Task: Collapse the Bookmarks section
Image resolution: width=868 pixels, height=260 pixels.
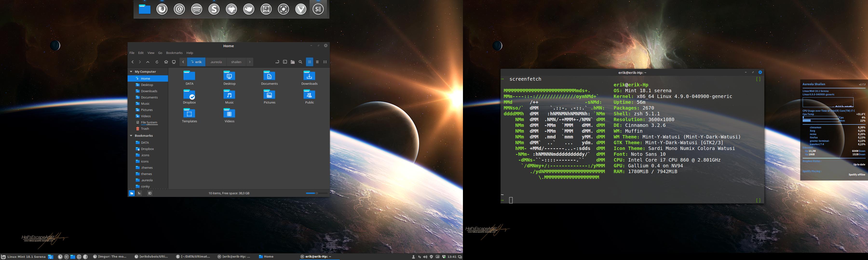Action: click(x=131, y=136)
